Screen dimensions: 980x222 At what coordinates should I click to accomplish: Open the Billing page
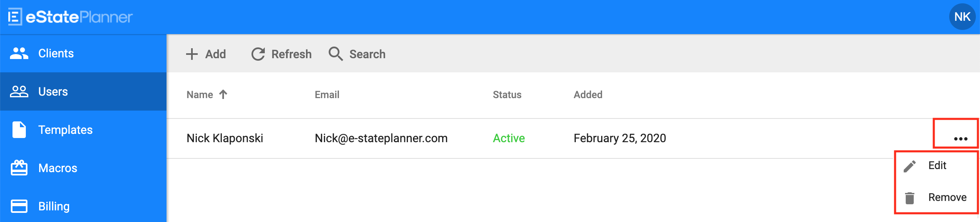pos(83,206)
